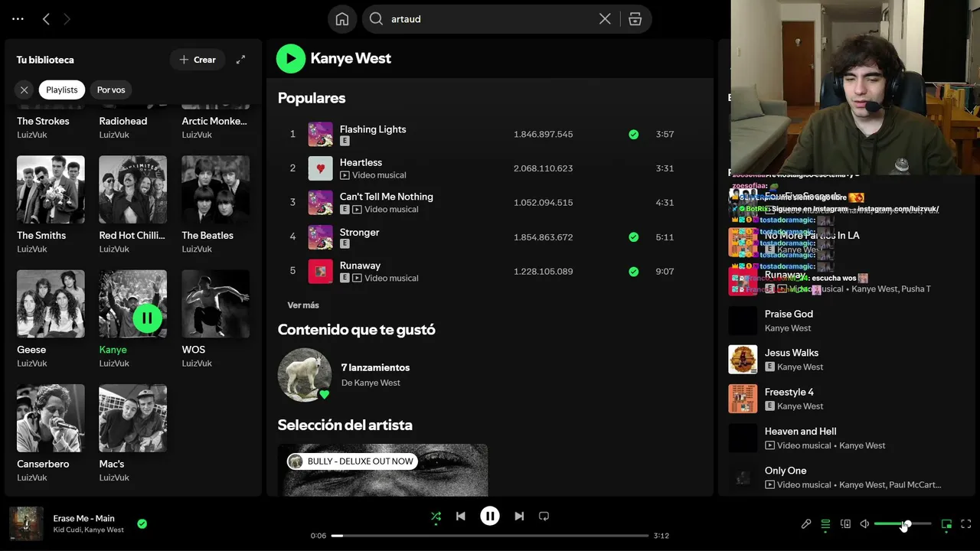Image resolution: width=980 pixels, height=551 pixels.
Task: Open the Erase Me - Main track title
Action: pyautogui.click(x=84, y=518)
